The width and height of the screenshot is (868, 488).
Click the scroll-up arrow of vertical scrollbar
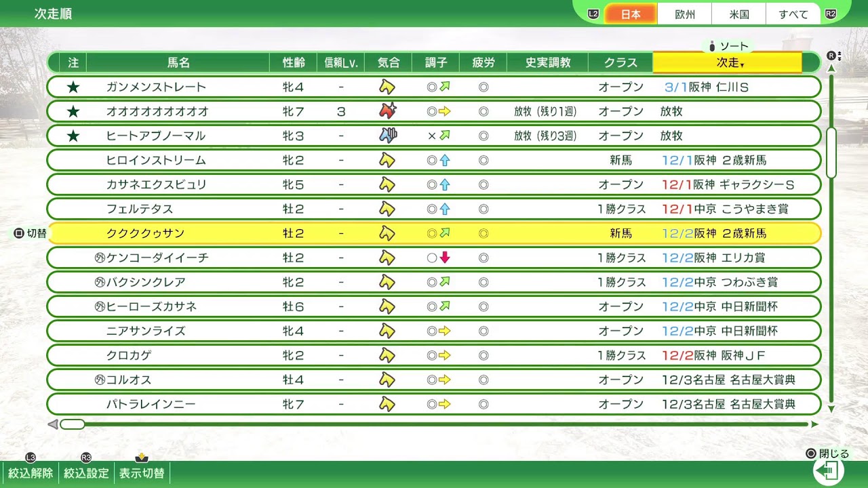[831, 68]
